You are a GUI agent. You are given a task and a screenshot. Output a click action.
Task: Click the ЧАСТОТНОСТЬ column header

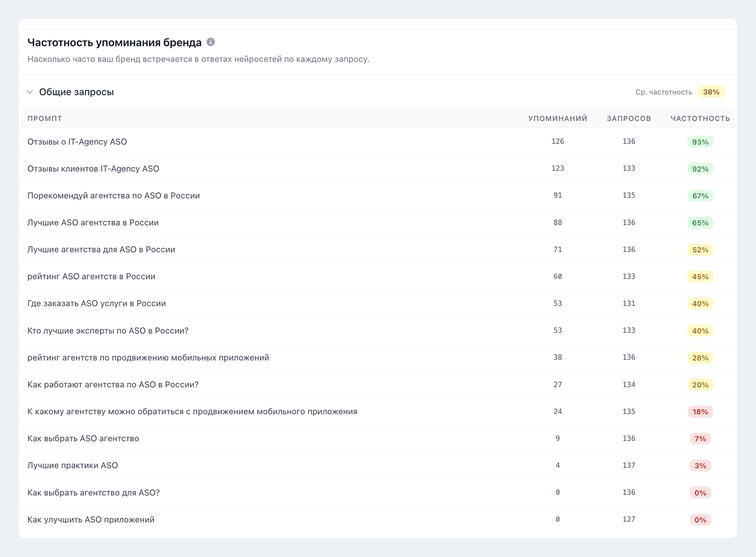point(700,119)
